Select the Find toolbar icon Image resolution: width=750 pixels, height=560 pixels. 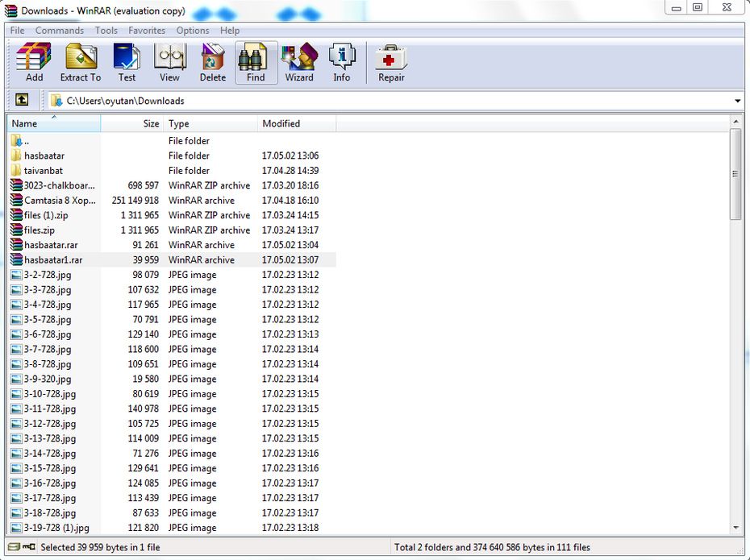click(x=255, y=60)
